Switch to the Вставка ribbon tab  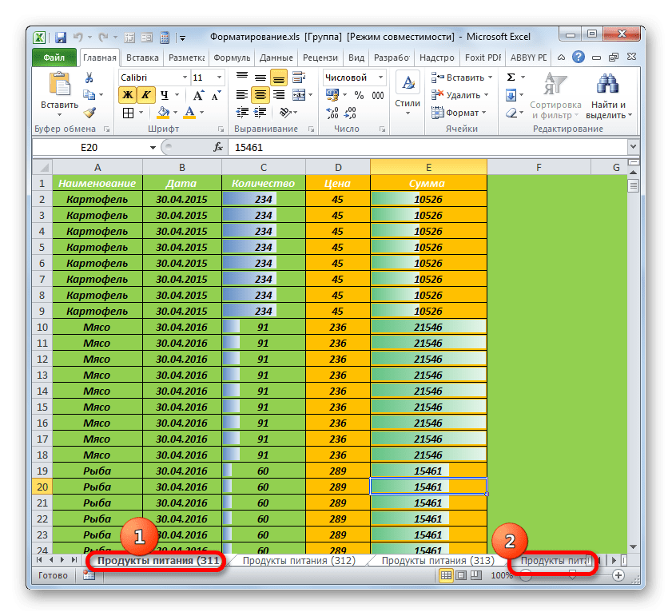(142, 58)
